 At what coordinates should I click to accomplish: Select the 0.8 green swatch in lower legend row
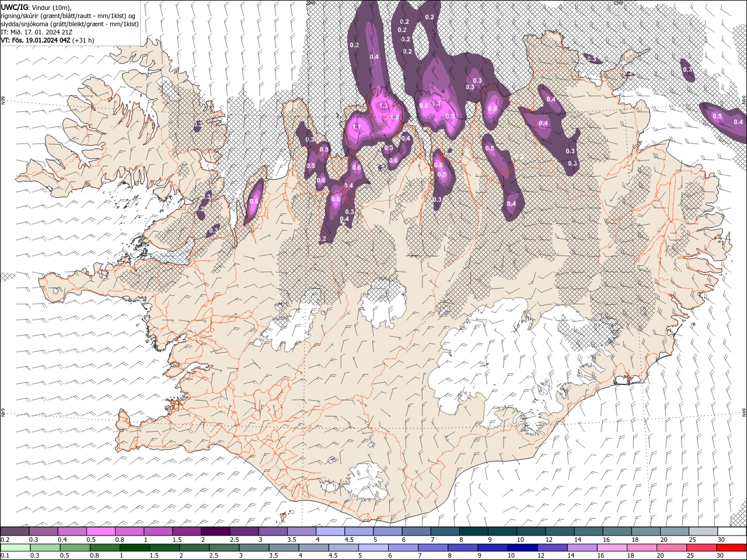point(104,548)
